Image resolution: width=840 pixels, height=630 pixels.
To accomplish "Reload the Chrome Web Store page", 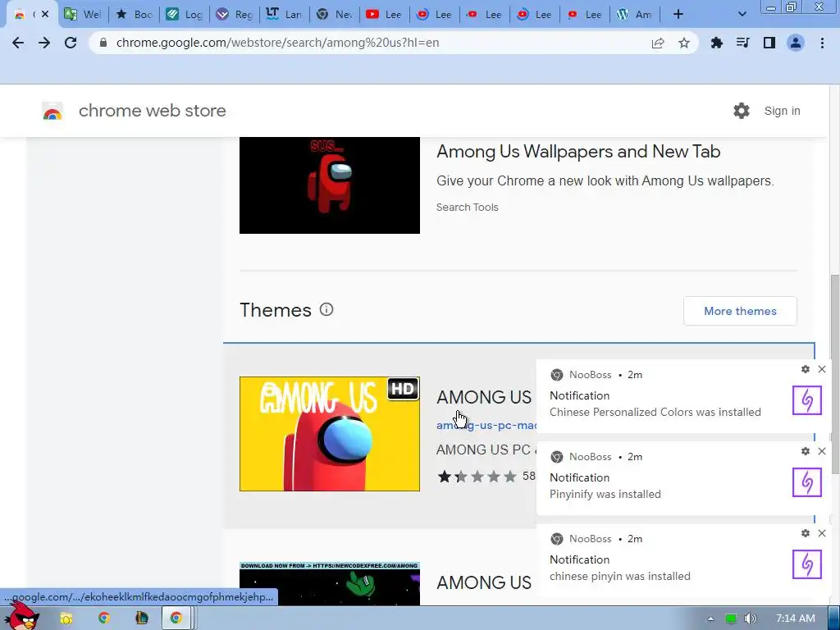I will [71, 43].
